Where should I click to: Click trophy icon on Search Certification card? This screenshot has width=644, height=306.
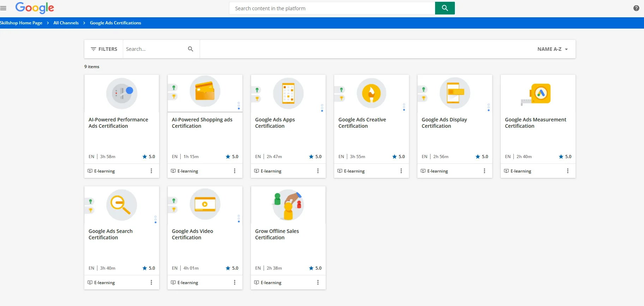point(90,210)
